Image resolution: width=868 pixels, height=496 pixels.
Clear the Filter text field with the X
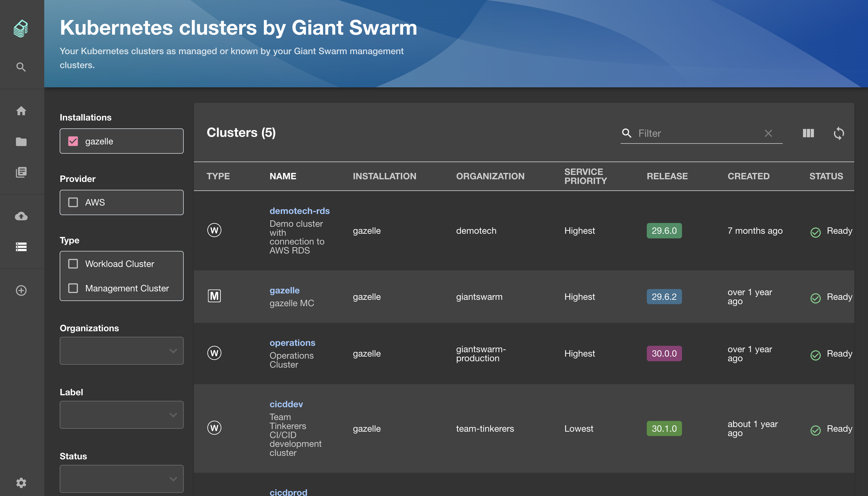coord(768,133)
